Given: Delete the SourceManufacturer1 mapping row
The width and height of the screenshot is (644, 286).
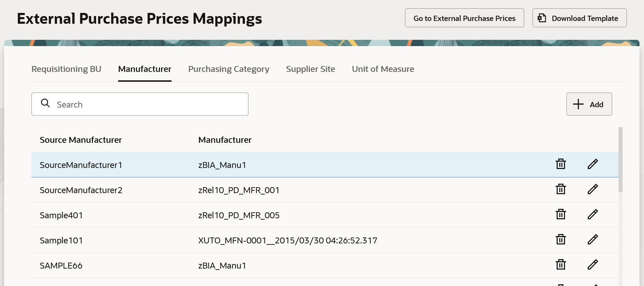Looking at the screenshot, I should tap(560, 164).
